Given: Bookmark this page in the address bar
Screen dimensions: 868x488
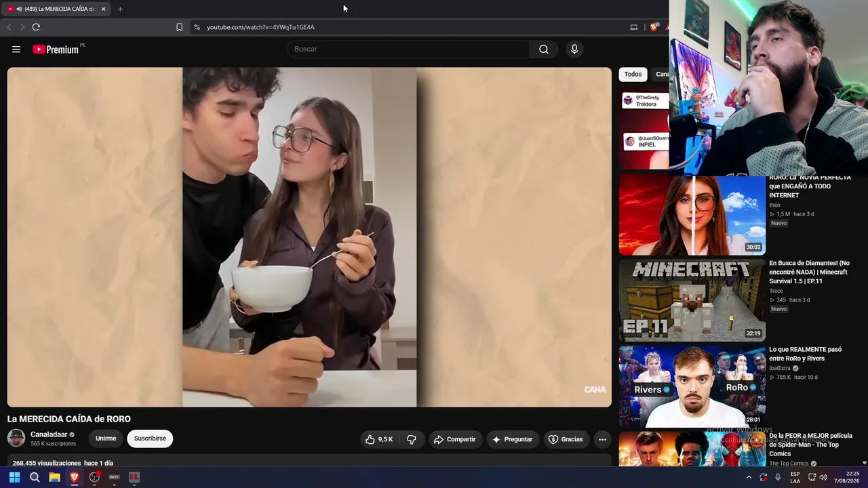Looking at the screenshot, I should 179,27.
